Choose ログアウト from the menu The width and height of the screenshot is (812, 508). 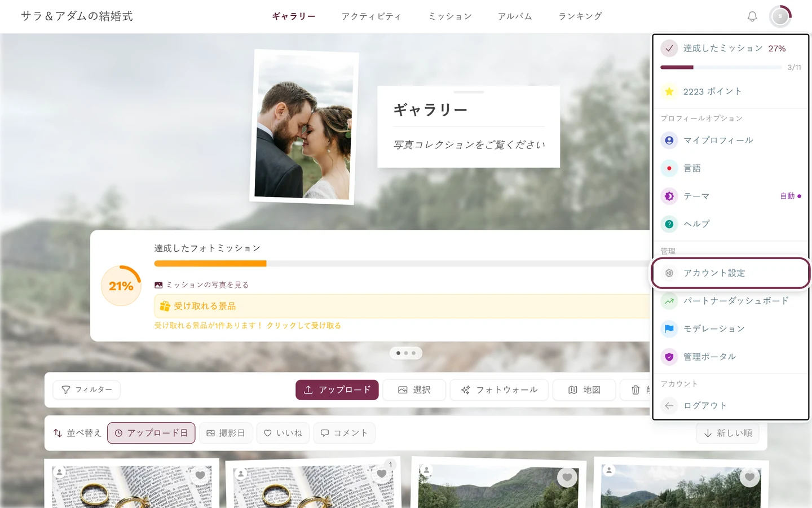click(731, 405)
